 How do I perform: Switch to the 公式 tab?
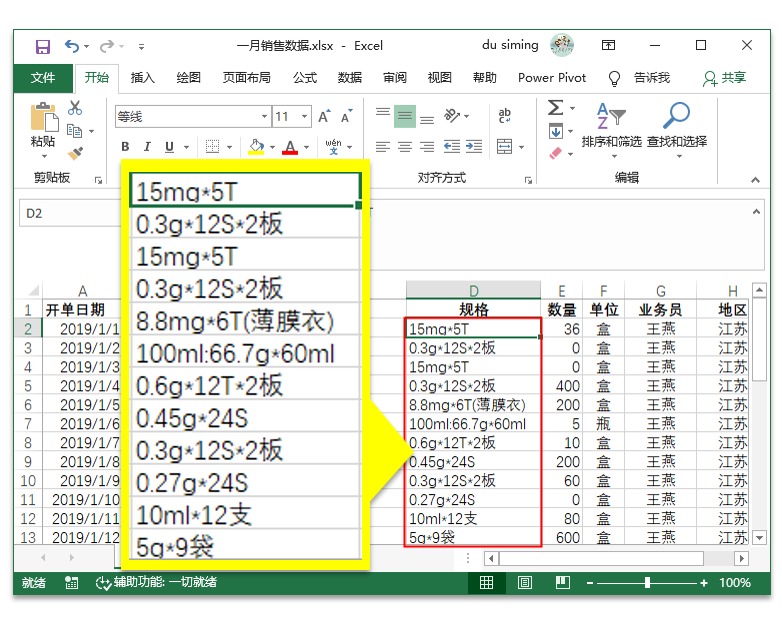(x=305, y=78)
